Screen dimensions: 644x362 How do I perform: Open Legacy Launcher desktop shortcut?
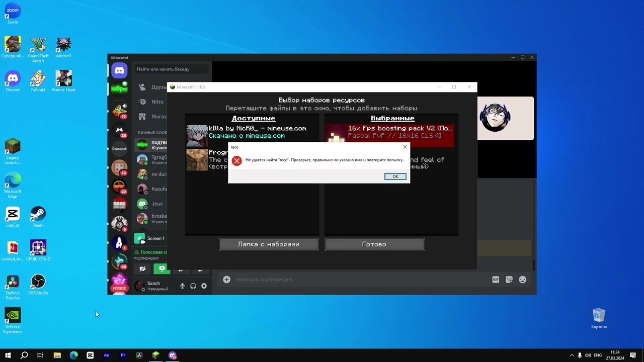[13, 151]
